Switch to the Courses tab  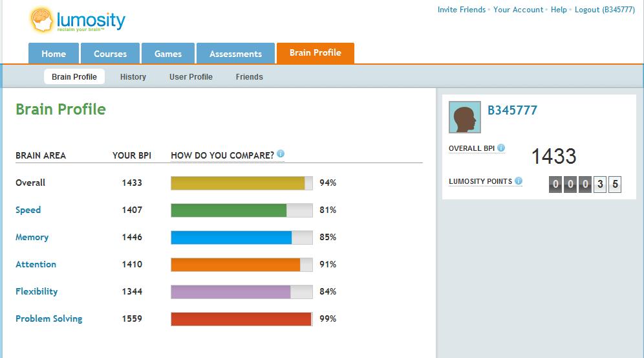[110, 54]
